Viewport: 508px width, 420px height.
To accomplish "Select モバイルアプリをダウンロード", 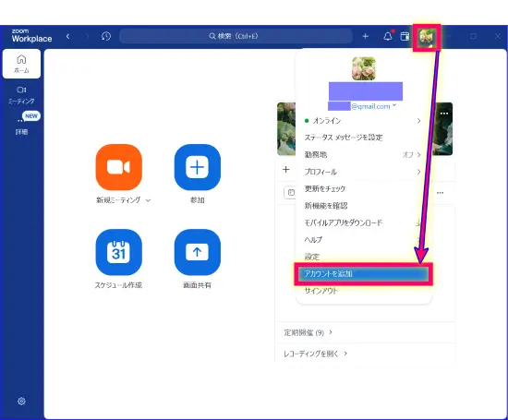I will pos(364,222).
